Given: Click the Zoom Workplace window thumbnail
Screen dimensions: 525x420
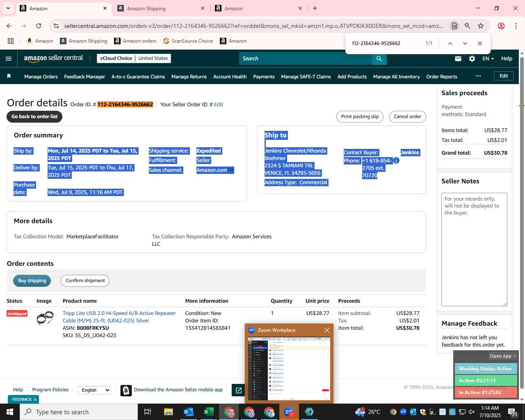Looking at the screenshot, I should point(289,368).
